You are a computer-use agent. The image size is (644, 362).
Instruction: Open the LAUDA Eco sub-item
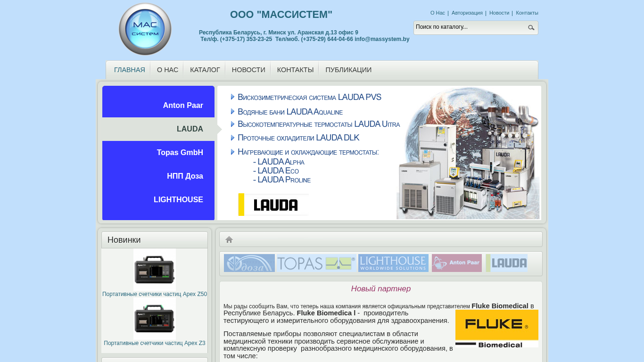[276, 171]
